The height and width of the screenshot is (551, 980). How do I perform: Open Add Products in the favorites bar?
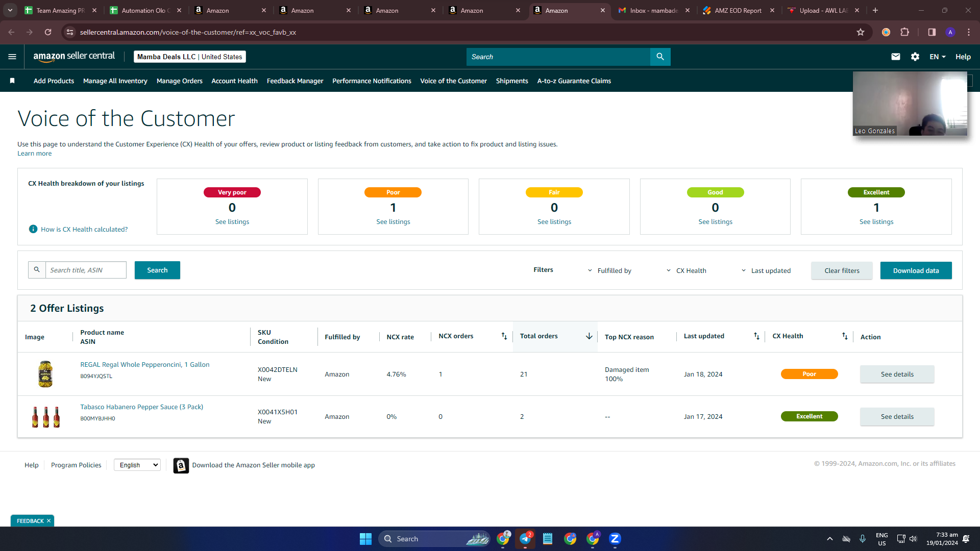coord(54,81)
